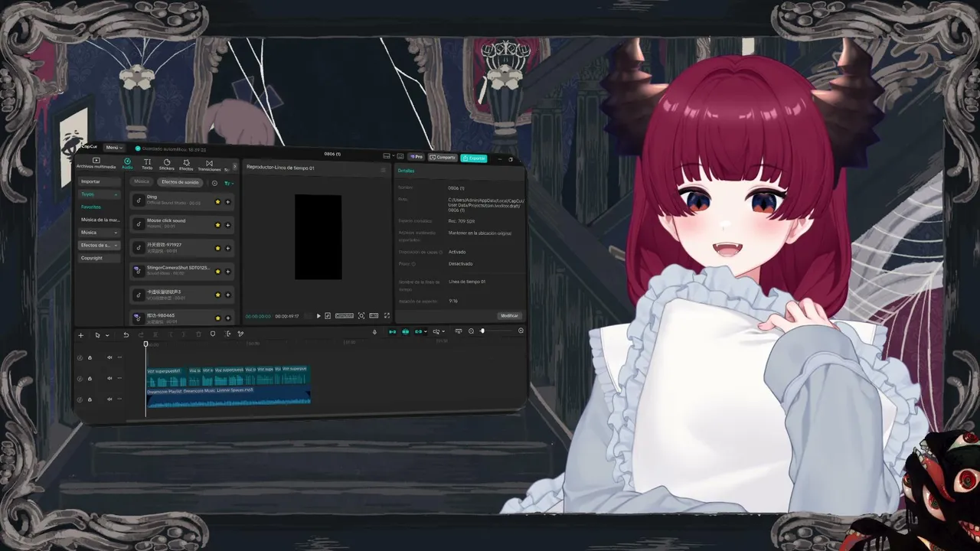Screen dimensions: 980x551
Task: Expand the Música sidebar section
Action: (x=100, y=232)
